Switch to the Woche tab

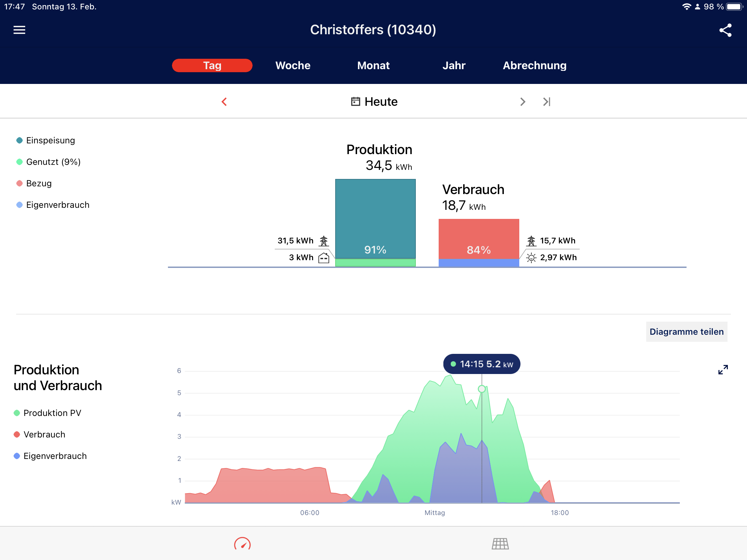tap(293, 65)
